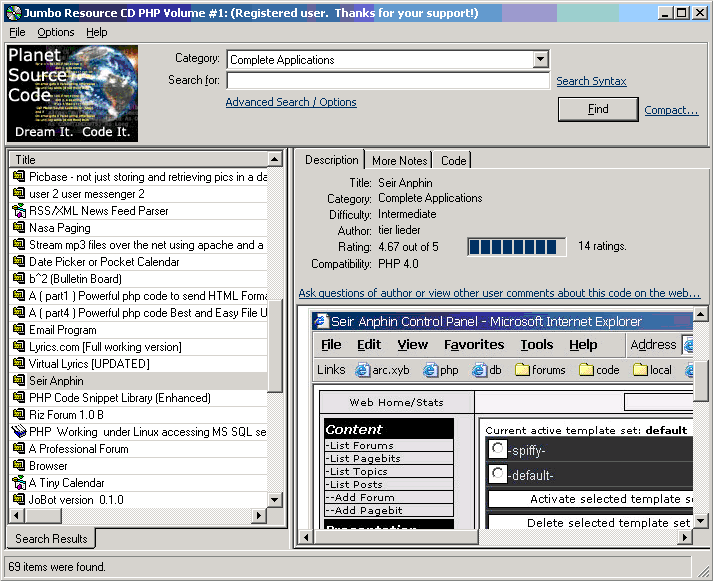Click -List Topics in Content panel
The height and width of the screenshot is (581, 713).
point(389,471)
